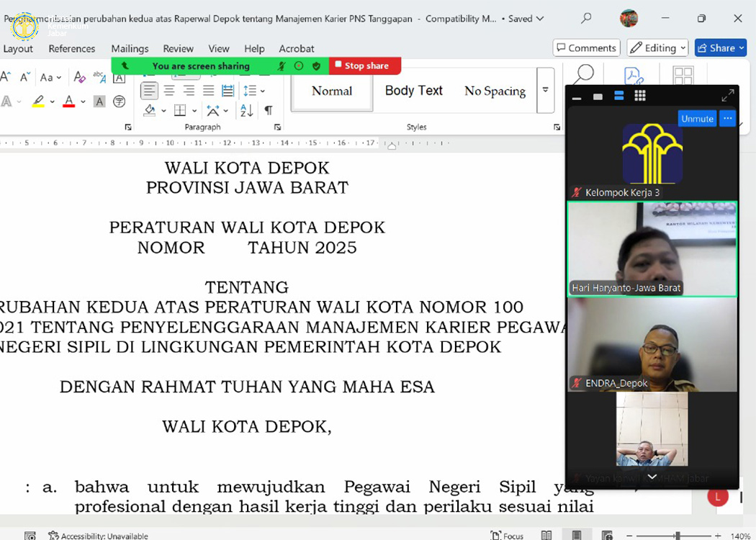Toggle Align Left paragraph alignment
The height and width of the screenshot is (540, 756).
[150, 91]
